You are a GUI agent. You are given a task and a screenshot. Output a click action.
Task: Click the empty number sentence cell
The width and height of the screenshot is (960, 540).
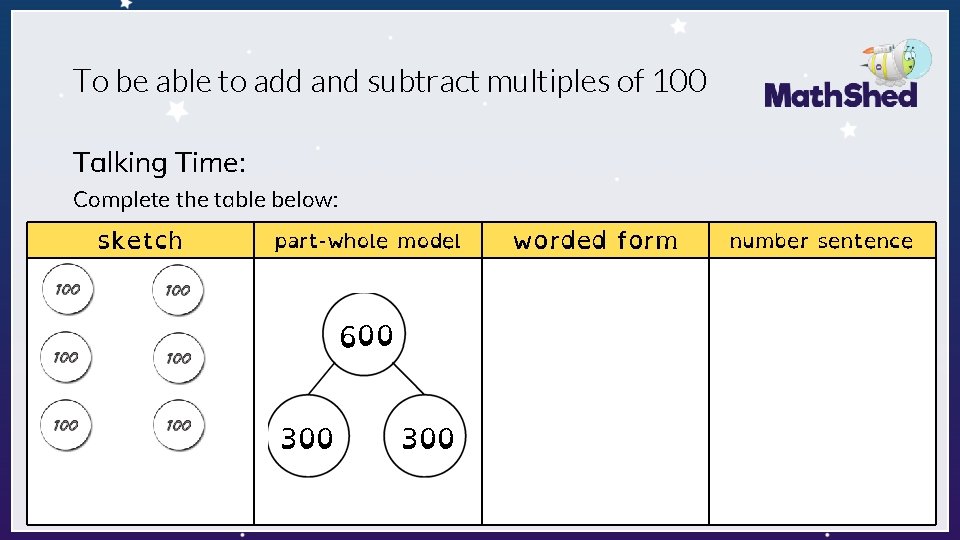point(822,390)
